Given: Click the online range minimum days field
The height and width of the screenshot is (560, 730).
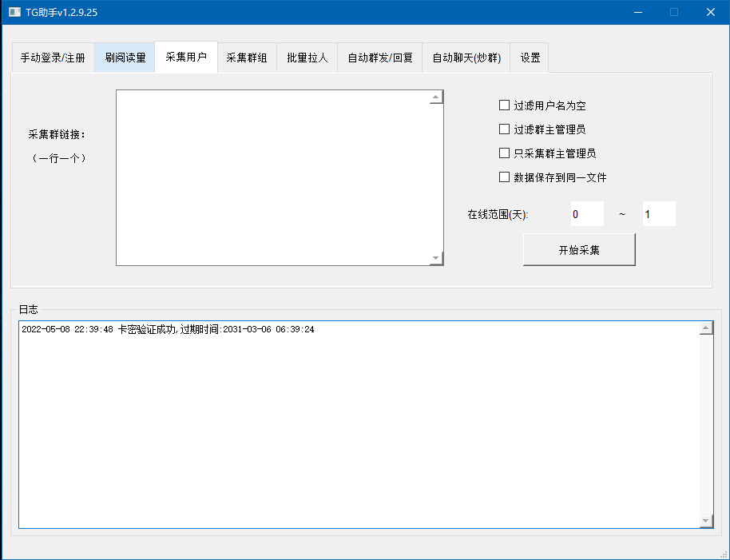Looking at the screenshot, I should click(x=587, y=214).
